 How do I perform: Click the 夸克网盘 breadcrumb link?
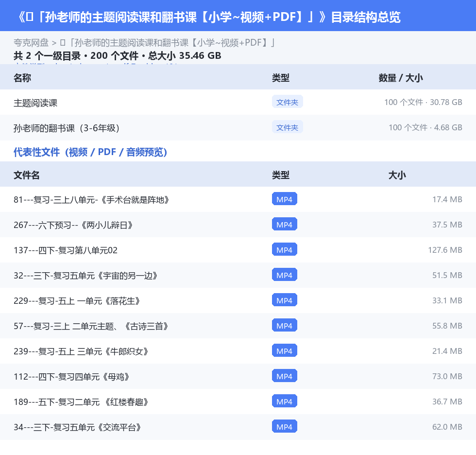(x=31, y=42)
